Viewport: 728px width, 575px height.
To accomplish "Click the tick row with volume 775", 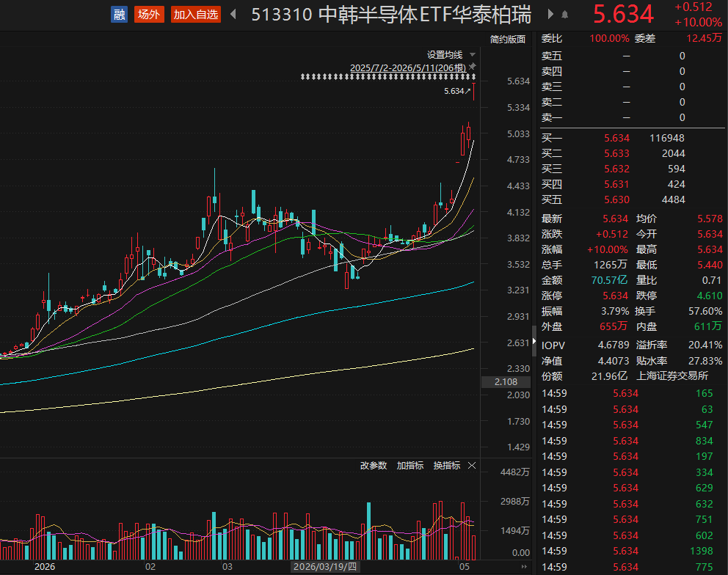I will [632, 567].
